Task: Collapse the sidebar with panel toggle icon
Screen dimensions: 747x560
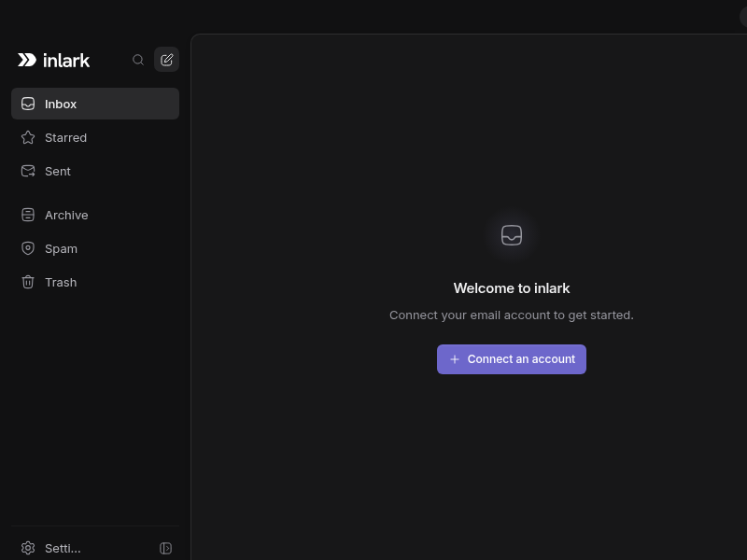Action: pos(166,548)
